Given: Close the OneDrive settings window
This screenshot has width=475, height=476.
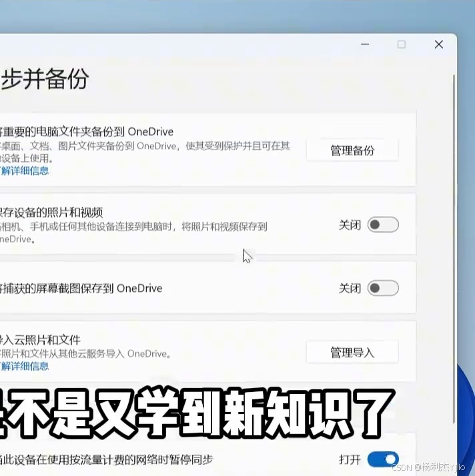Looking at the screenshot, I should coord(438,45).
